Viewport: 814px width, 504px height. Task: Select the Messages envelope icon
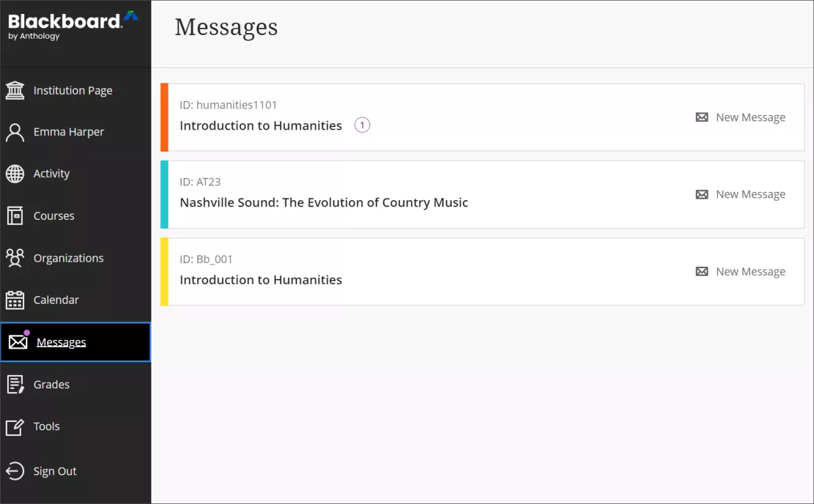(x=17, y=342)
